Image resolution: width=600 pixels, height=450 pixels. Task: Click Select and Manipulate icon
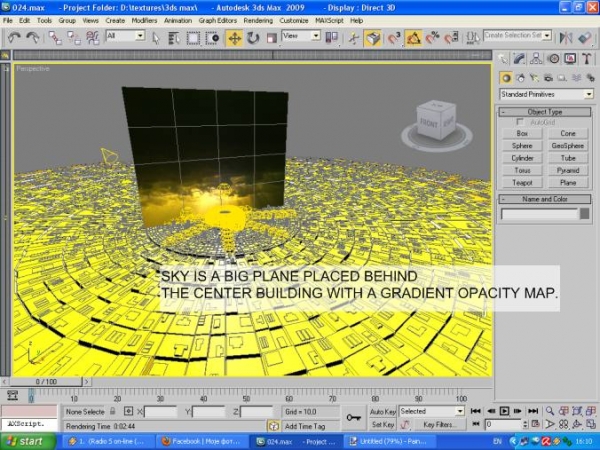coord(354,38)
